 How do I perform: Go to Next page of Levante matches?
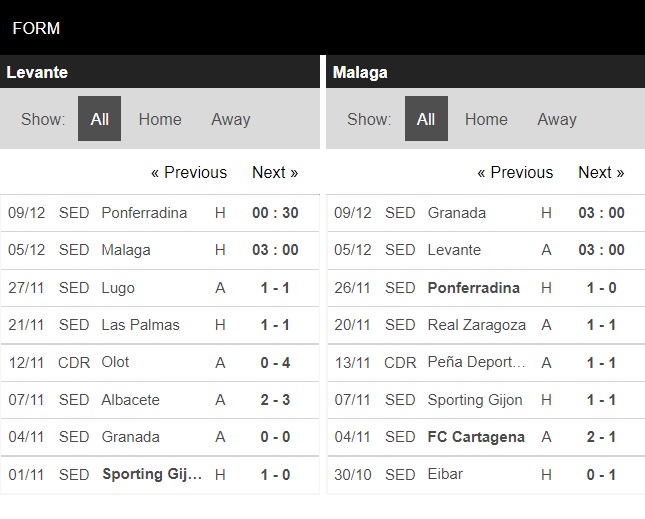[275, 172]
